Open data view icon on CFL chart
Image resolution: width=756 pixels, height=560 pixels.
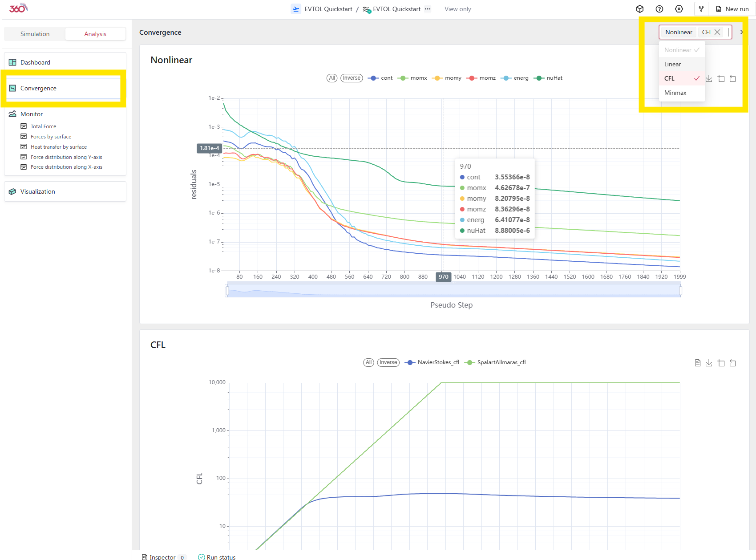[698, 363]
